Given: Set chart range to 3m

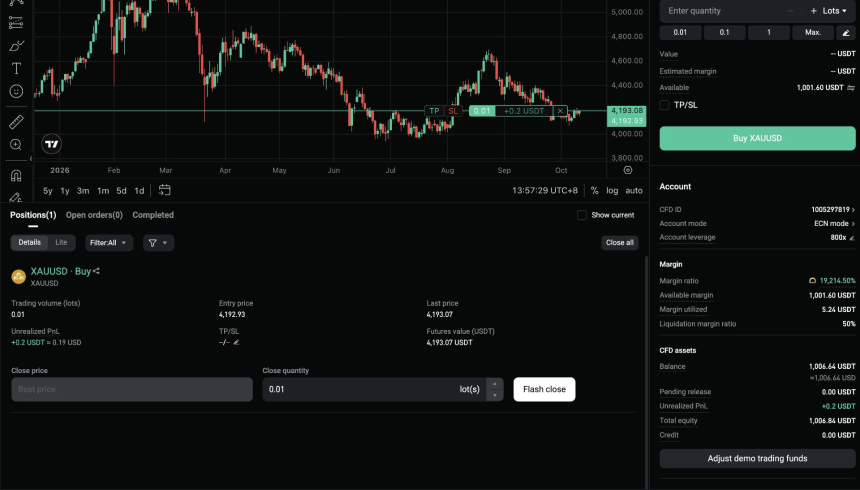Looking at the screenshot, I should click(83, 190).
